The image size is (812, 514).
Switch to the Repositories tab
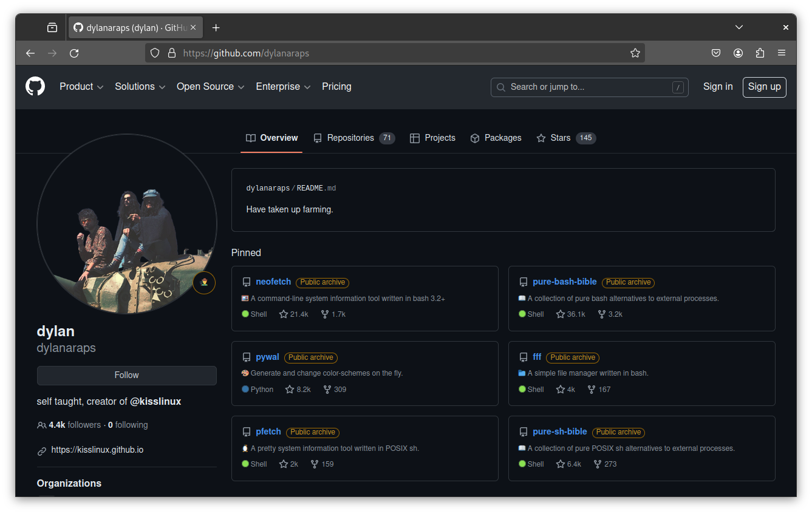tap(354, 138)
